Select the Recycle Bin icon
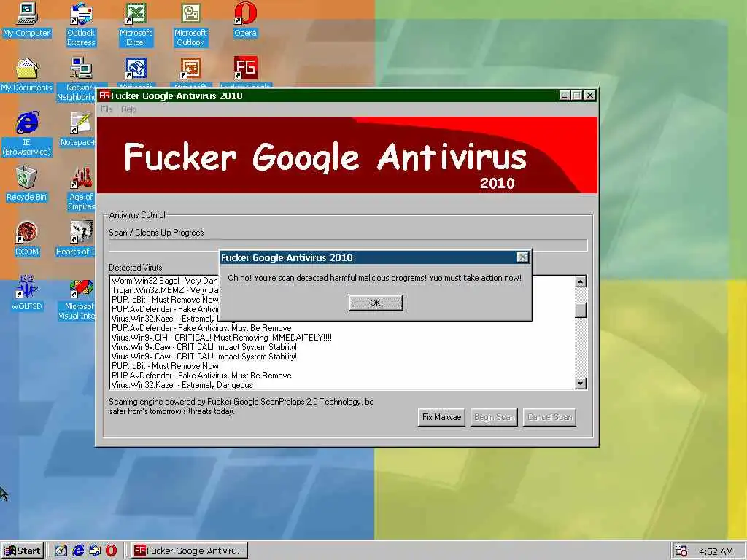The width and height of the screenshot is (747, 560). (27, 184)
